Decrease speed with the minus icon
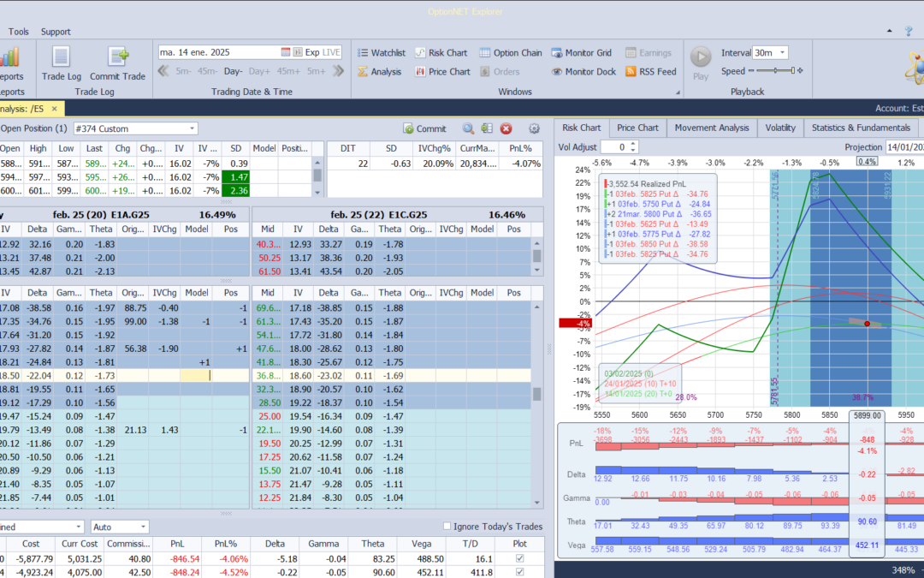The height and width of the screenshot is (578, 924). (751, 71)
